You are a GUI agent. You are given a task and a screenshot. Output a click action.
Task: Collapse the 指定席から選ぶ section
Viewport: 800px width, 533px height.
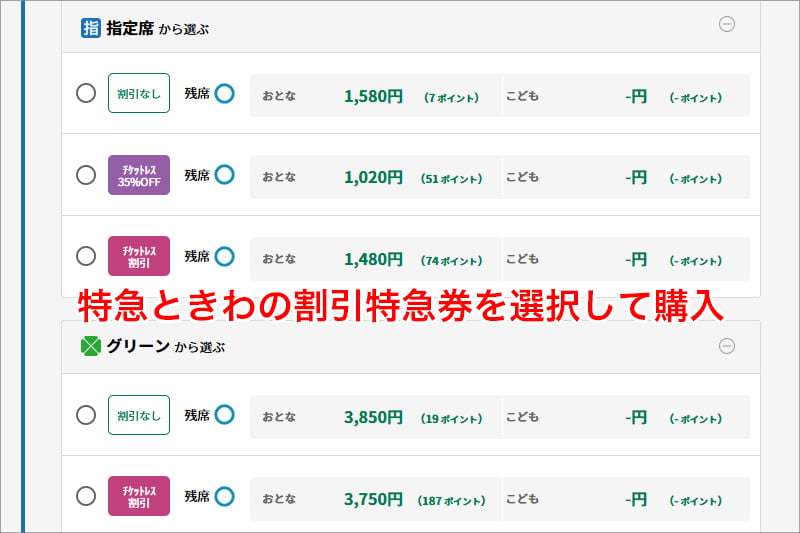coord(727,24)
